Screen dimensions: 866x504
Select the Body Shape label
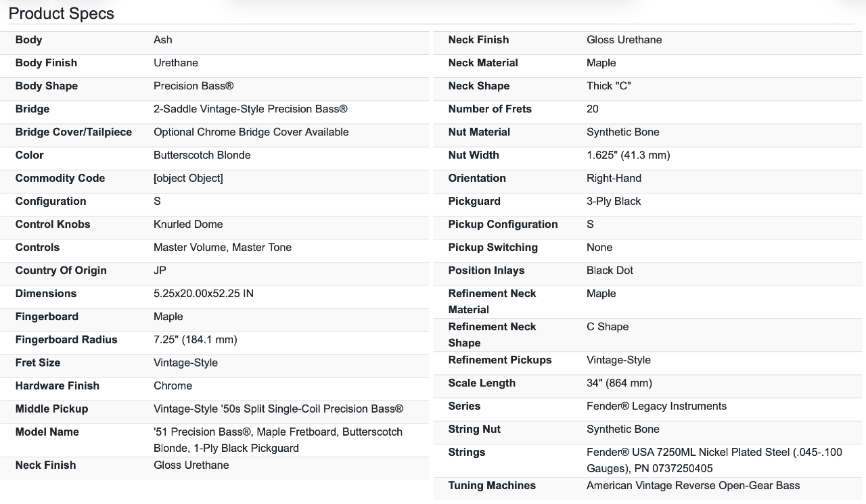click(47, 86)
